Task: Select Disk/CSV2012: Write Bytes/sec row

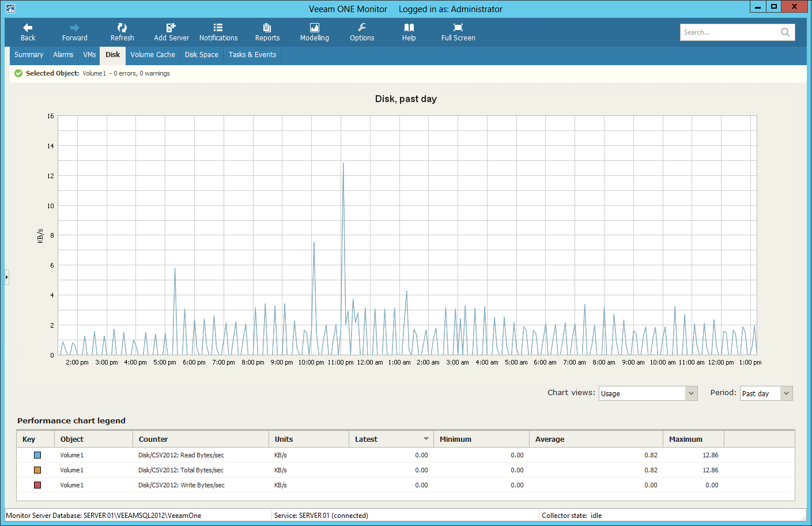Action: (406, 485)
